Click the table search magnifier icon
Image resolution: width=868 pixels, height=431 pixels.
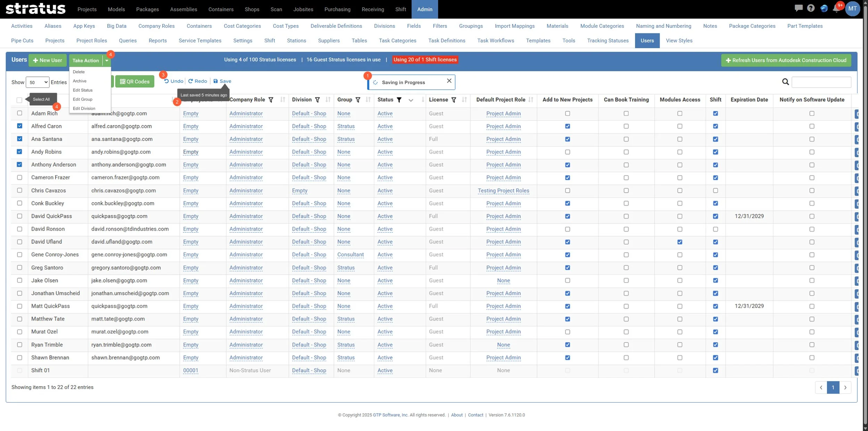coord(785,82)
